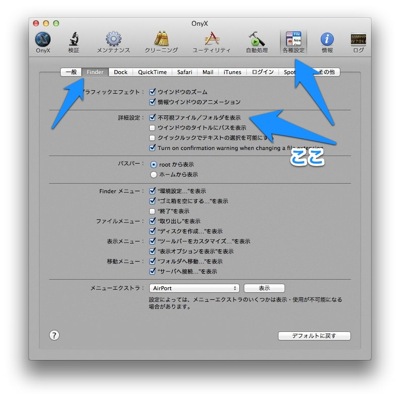Switch to the Mail tab

click(x=208, y=72)
